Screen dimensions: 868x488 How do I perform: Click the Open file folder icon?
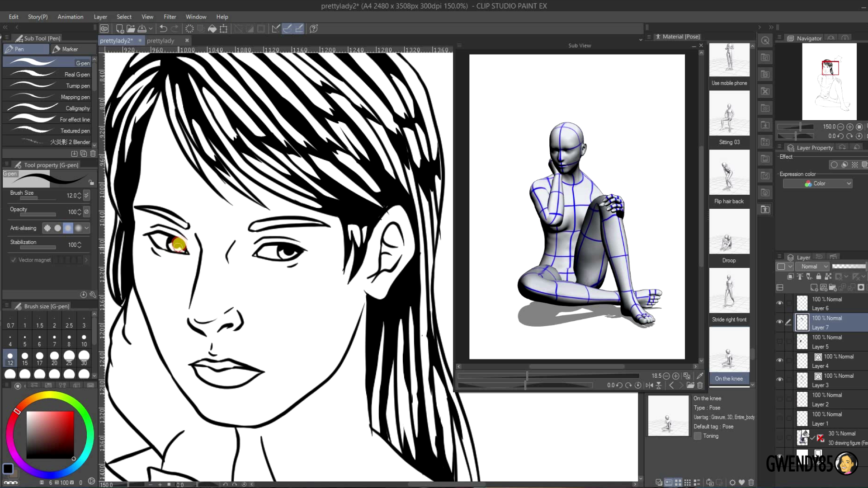click(131, 29)
